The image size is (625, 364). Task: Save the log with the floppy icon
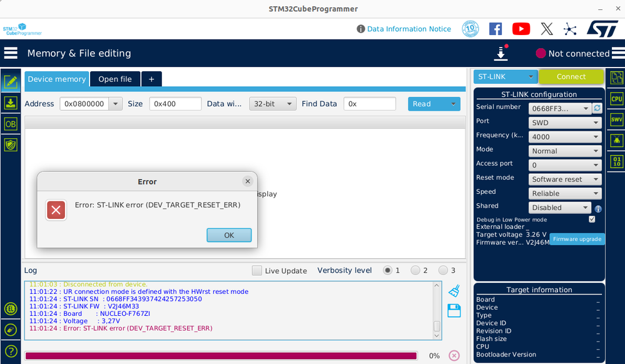(x=454, y=311)
